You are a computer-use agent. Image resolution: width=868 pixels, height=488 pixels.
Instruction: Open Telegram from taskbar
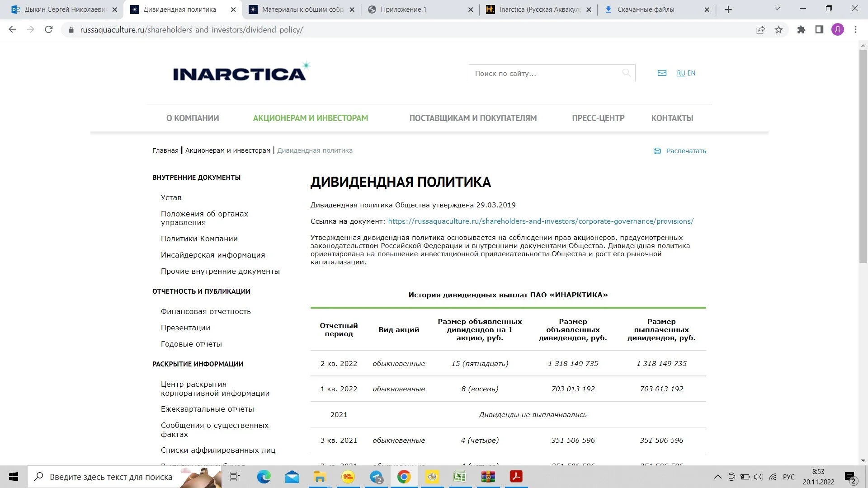tap(376, 477)
